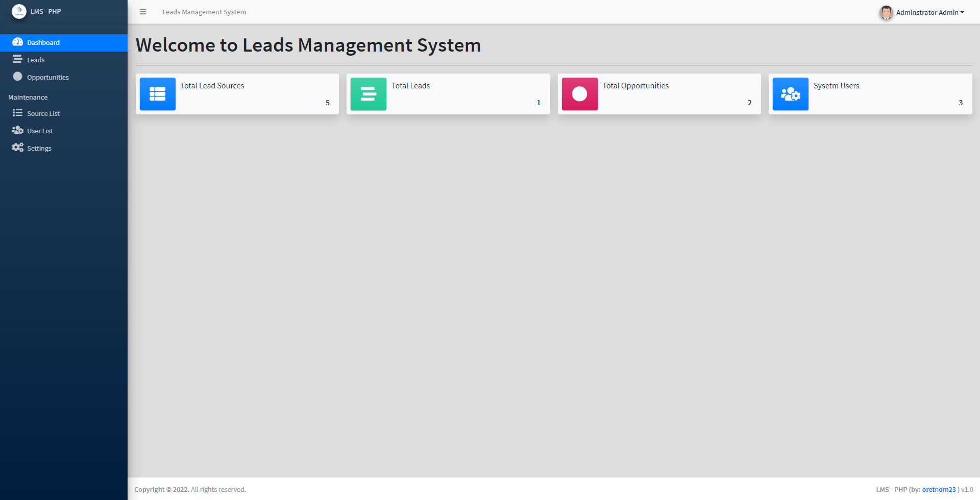
Task: Open the Dashboard menu item
Action: coord(64,42)
